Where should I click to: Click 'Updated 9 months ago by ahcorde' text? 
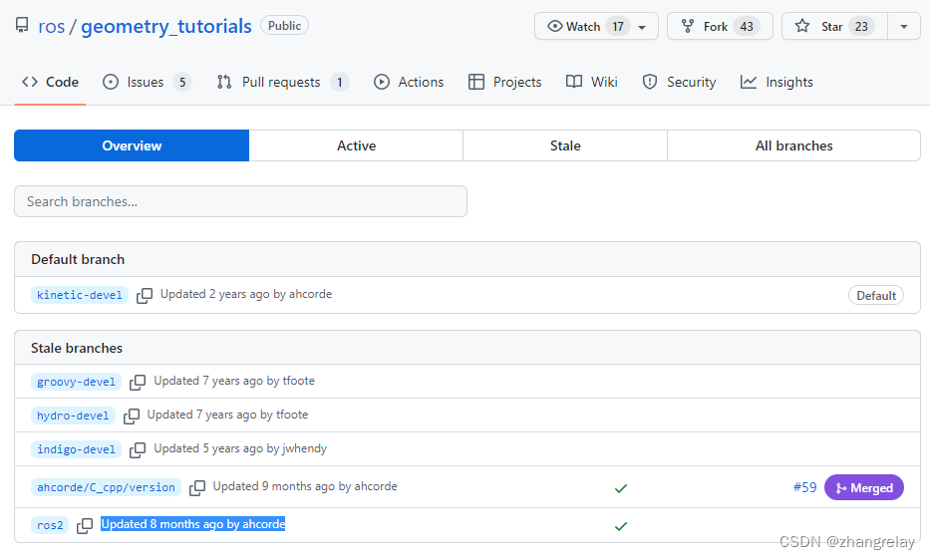pos(305,486)
